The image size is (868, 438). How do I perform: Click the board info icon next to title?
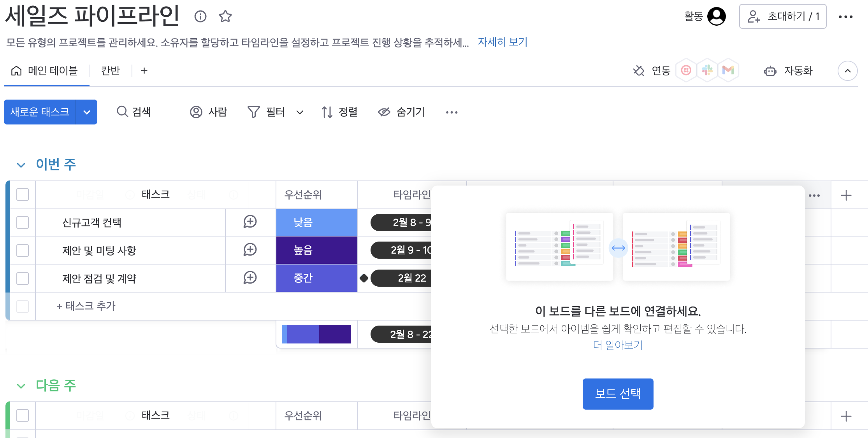[x=200, y=16]
